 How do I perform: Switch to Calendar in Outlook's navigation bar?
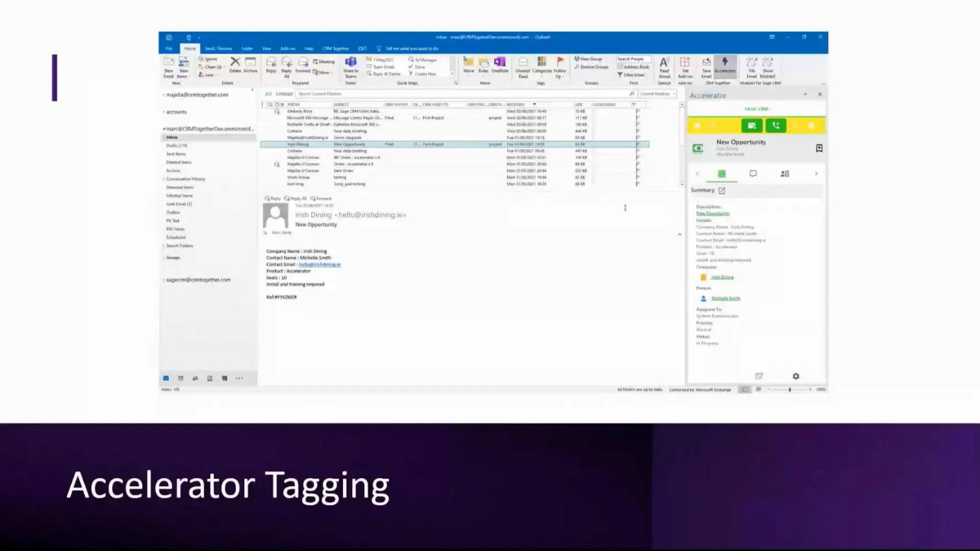click(x=180, y=378)
